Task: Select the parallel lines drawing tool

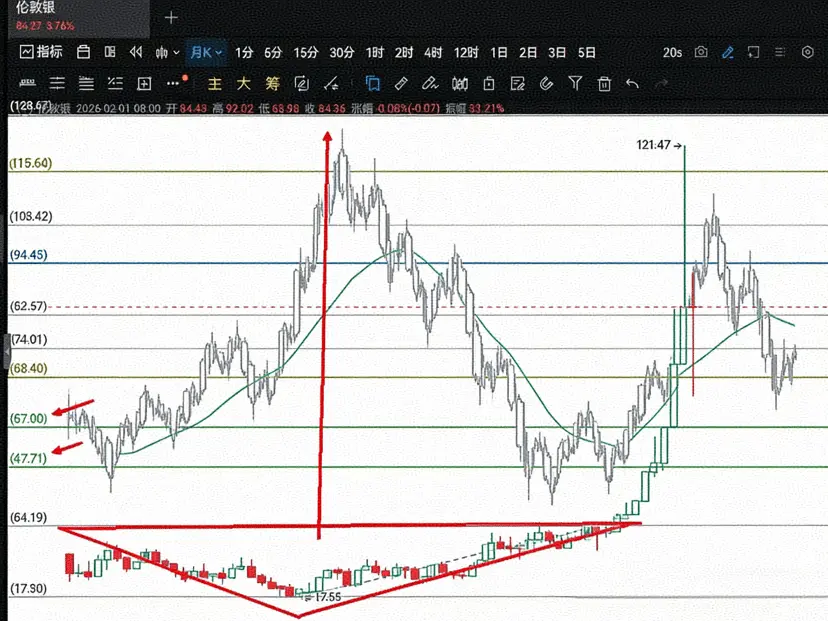Action: [86, 83]
